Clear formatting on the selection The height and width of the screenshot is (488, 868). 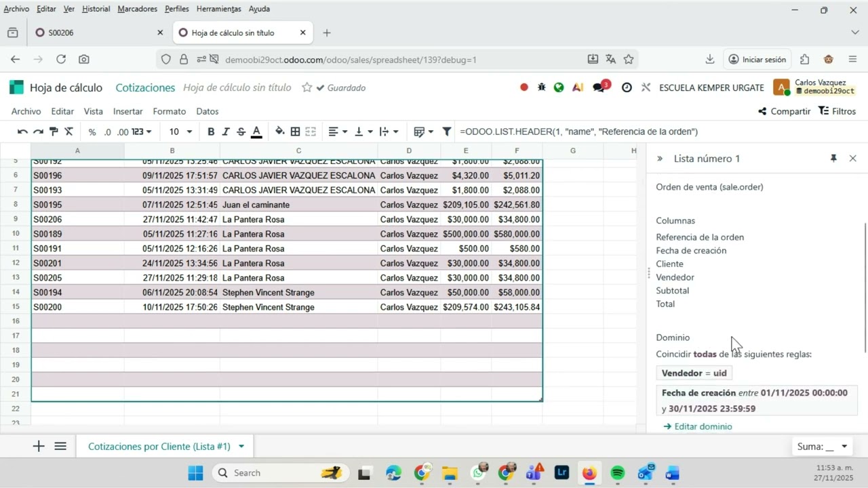[68, 131]
